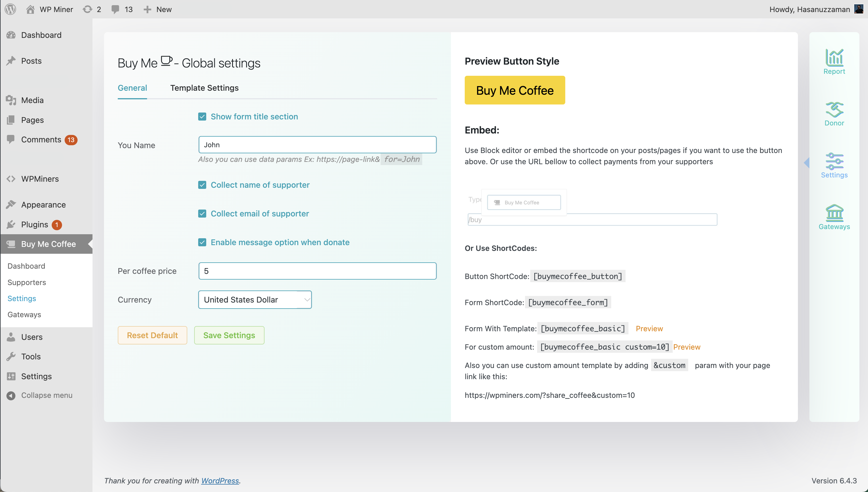Open Dashboard submenu under Buy Me Coffee
This screenshot has height=492, width=868.
[x=26, y=266]
